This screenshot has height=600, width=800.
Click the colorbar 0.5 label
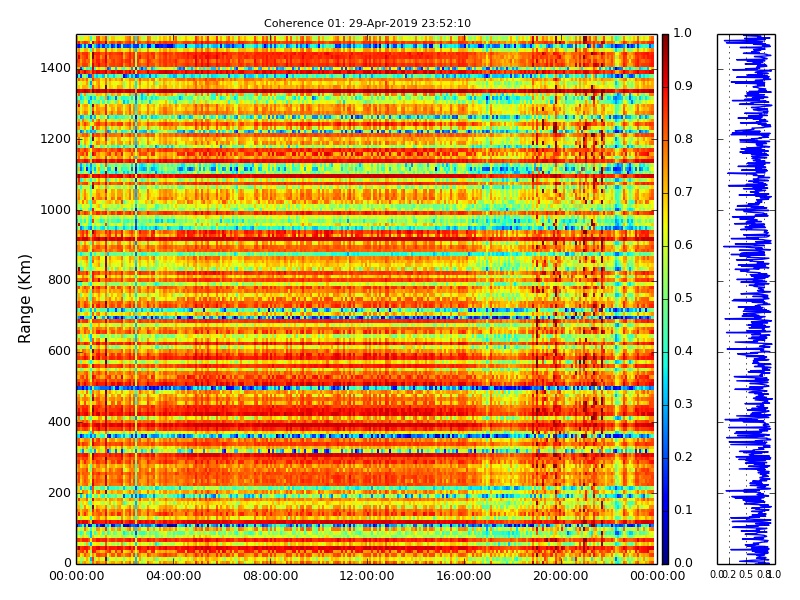coord(683,298)
